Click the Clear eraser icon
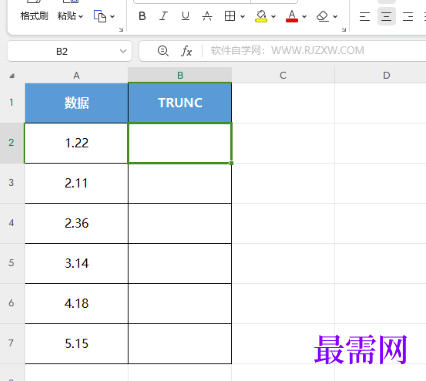426x381 pixels. click(323, 16)
